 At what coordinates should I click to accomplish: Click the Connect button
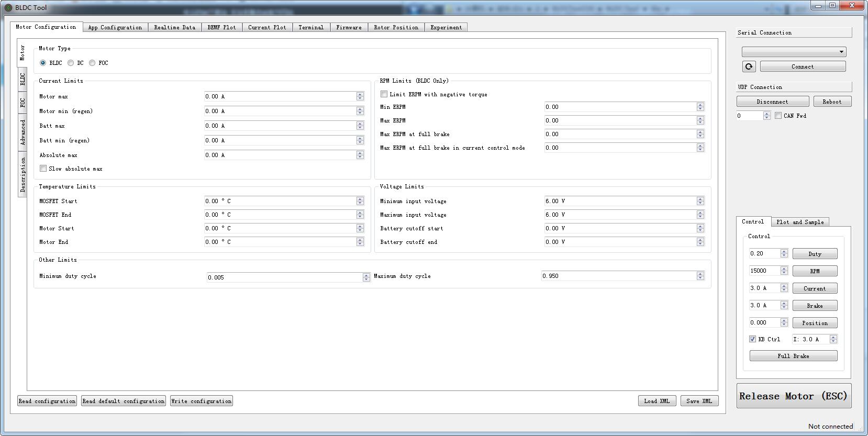point(803,66)
